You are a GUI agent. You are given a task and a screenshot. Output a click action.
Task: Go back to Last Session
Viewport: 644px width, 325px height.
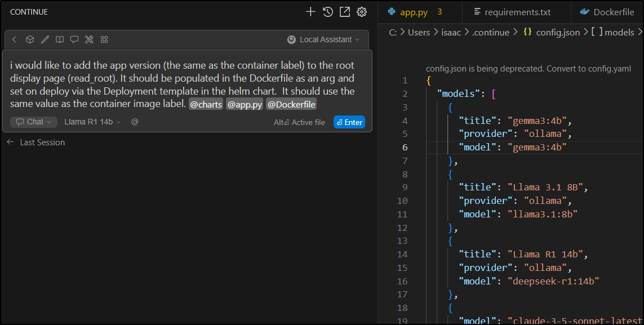point(36,143)
